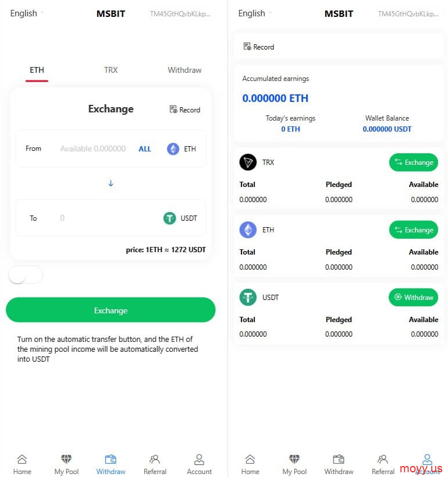Switch to the Withdraw tab
This screenshot has height=477, width=448.
(184, 70)
